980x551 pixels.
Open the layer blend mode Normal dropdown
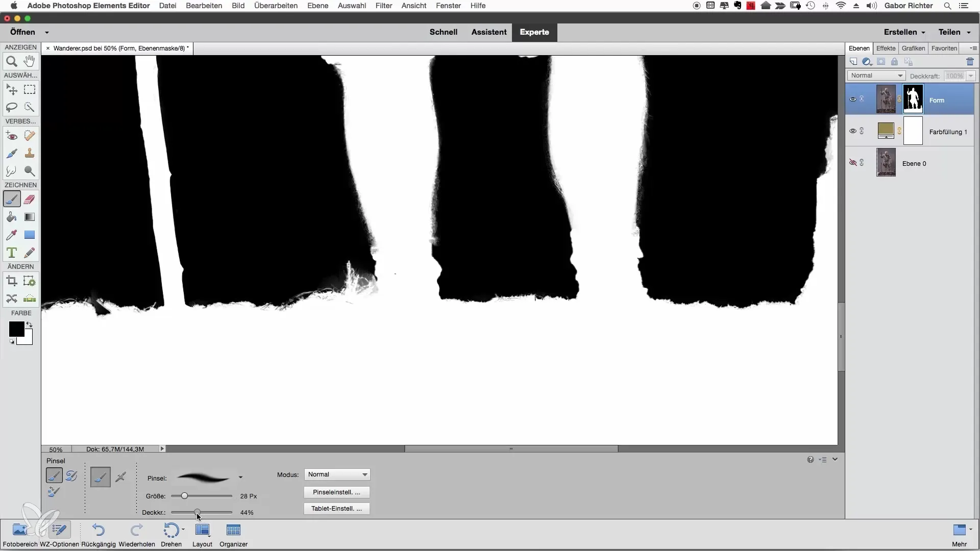[876, 76]
